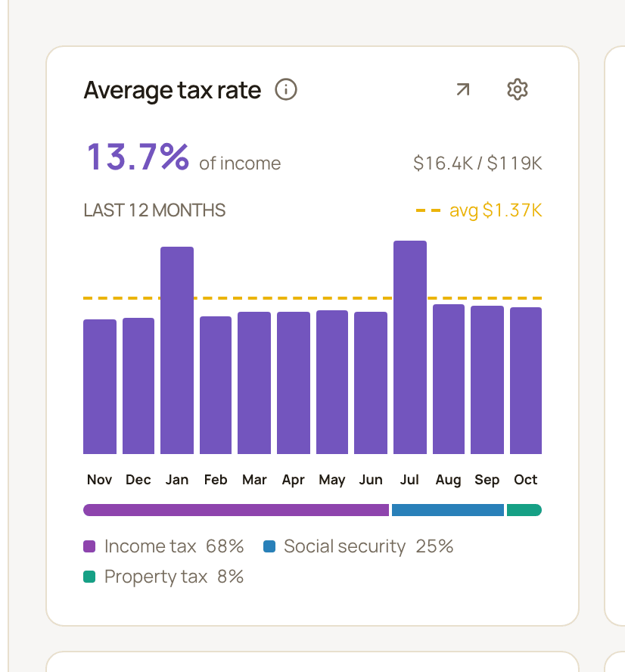Select the Feb bar in chart

[216, 385]
